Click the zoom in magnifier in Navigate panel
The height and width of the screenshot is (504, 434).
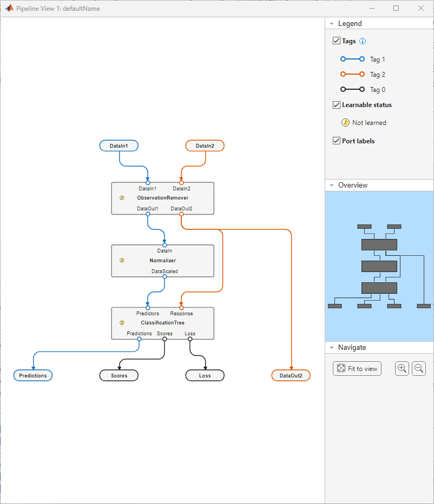402,368
